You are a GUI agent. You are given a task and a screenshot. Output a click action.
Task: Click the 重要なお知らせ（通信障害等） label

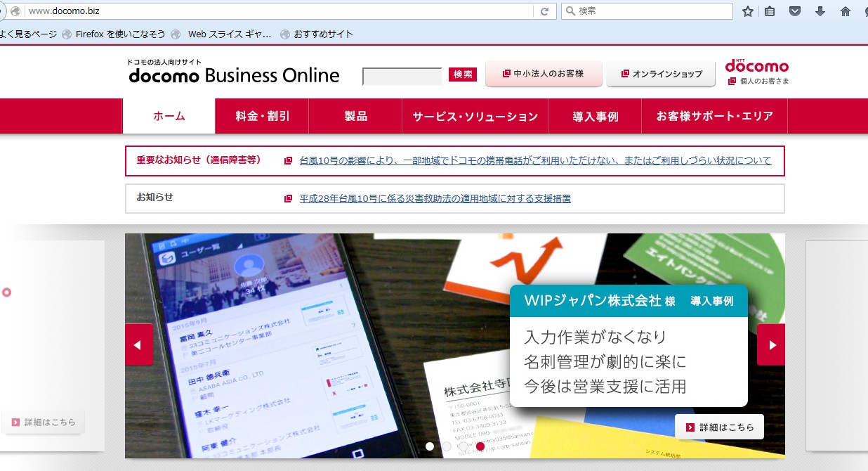click(x=199, y=160)
